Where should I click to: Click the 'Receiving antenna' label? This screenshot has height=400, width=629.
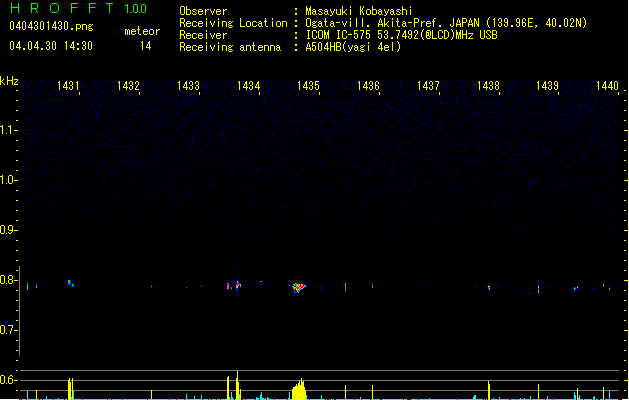230,47
